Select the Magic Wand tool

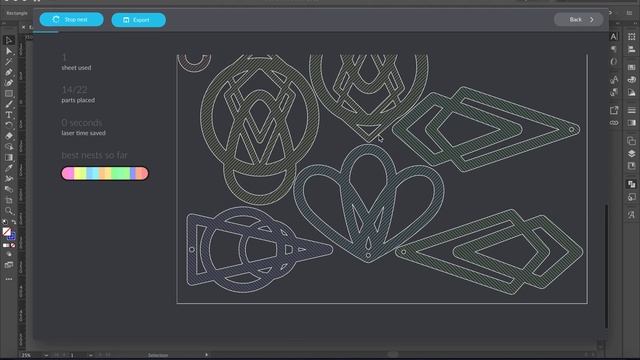pyautogui.click(x=9, y=62)
